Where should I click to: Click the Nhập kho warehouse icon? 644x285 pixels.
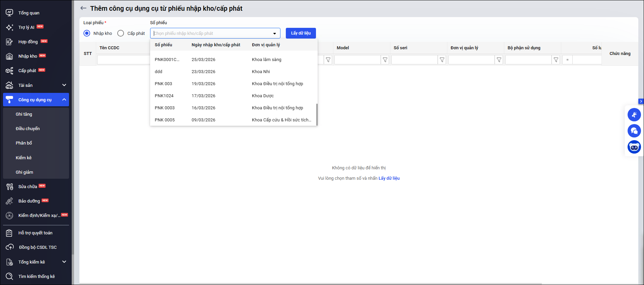pos(9,56)
